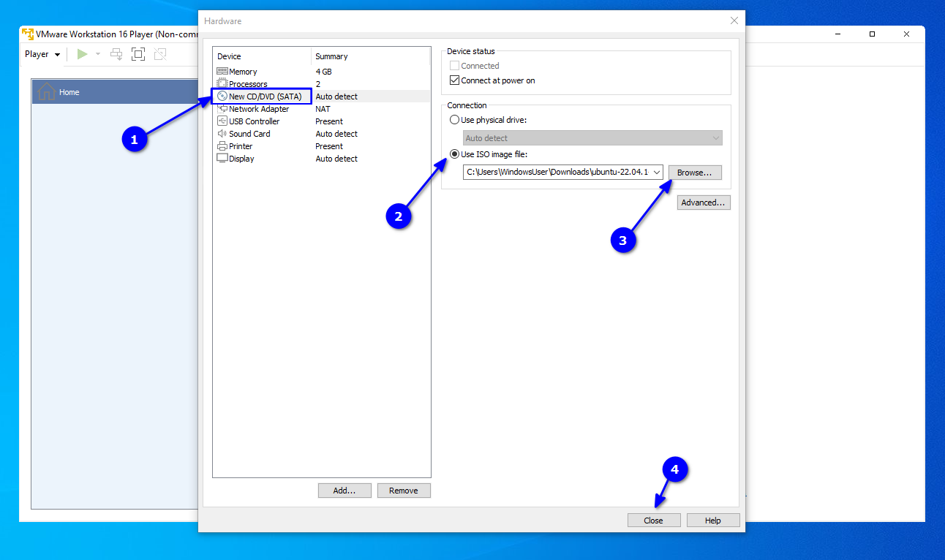The width and height of the screenshot is (945, 560).
Task: Click the Add hardware button
Action: pyautogui.click(x=345, y=491)
